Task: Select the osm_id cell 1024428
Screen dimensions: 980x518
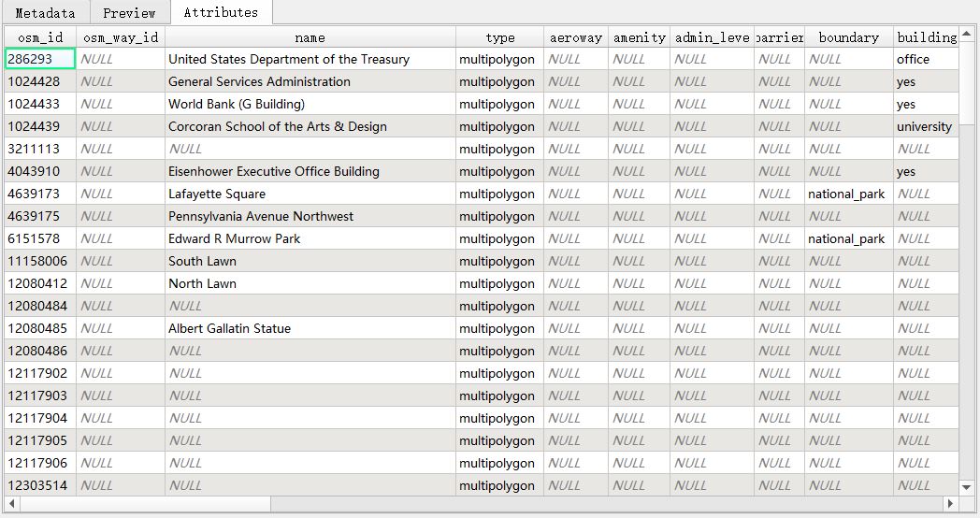Action: tap(40, 82)
